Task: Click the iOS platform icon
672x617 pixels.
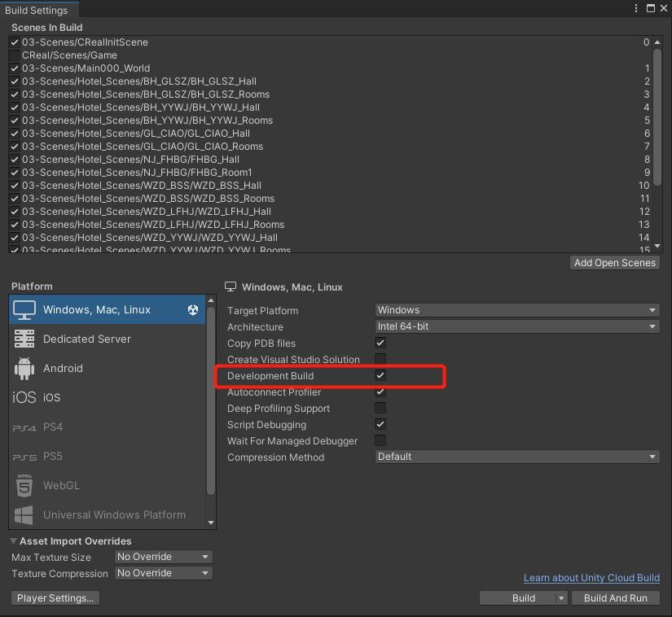Action: pyautogui.click(x=24, y=397)
